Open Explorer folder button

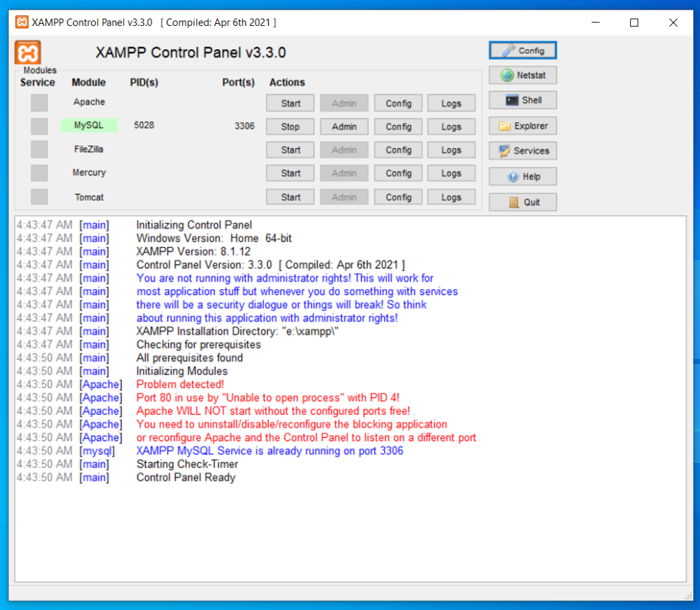click(522, 126)
